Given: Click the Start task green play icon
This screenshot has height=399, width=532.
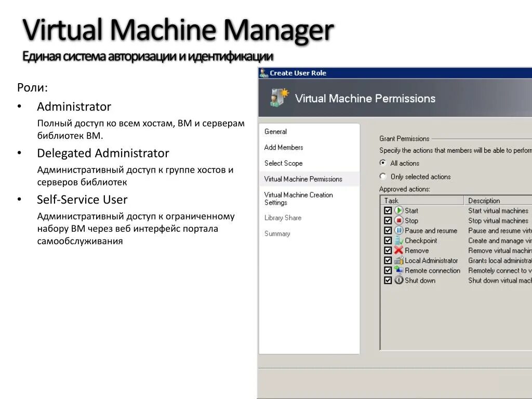Looking at the screenshot, I should 398,210.
